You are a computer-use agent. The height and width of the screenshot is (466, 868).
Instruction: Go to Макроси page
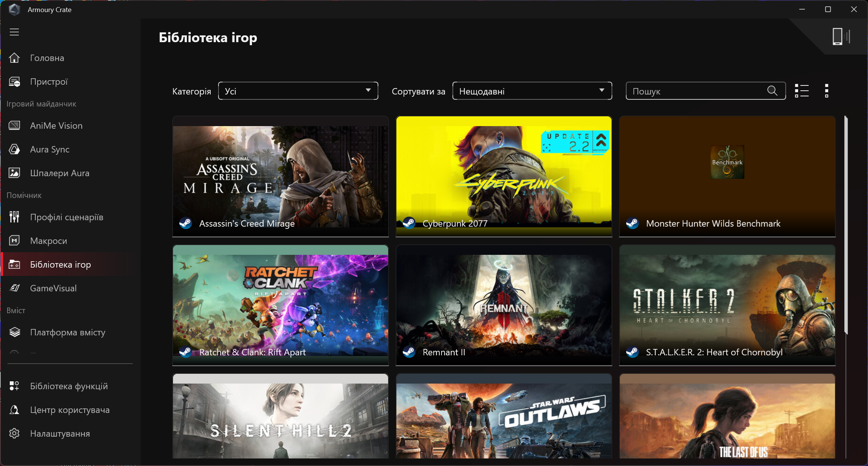pyautogui.click(x=49, y=241)
